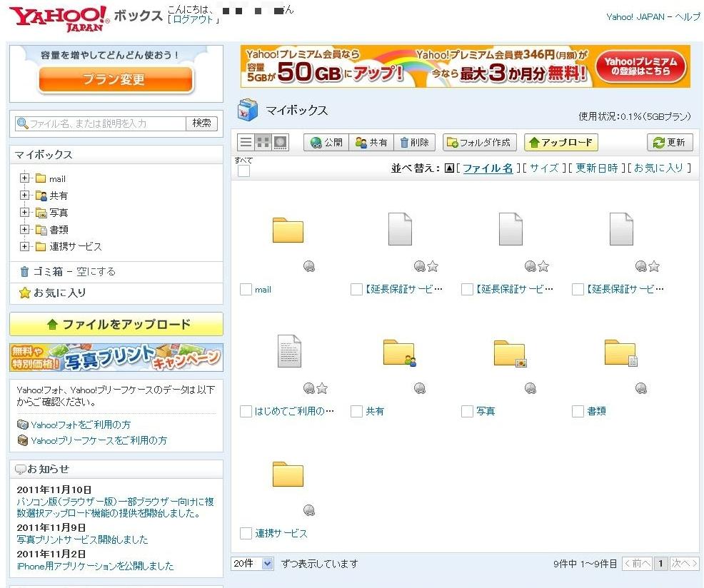Screen dimensions: 704x588
Task: Create a folder with フォルダ作成 button
Action: [479, 142]
